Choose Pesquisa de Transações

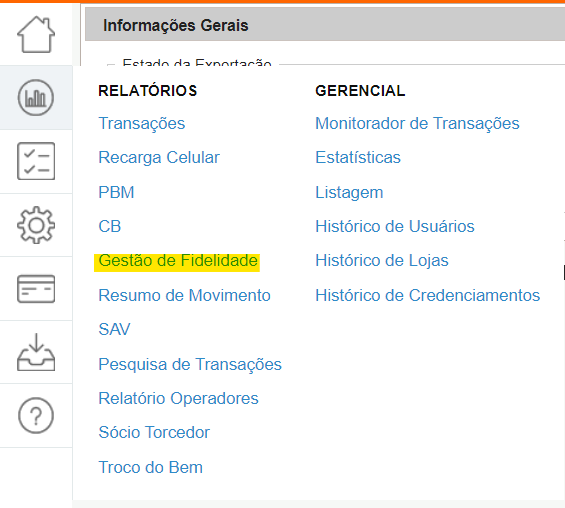190,364
